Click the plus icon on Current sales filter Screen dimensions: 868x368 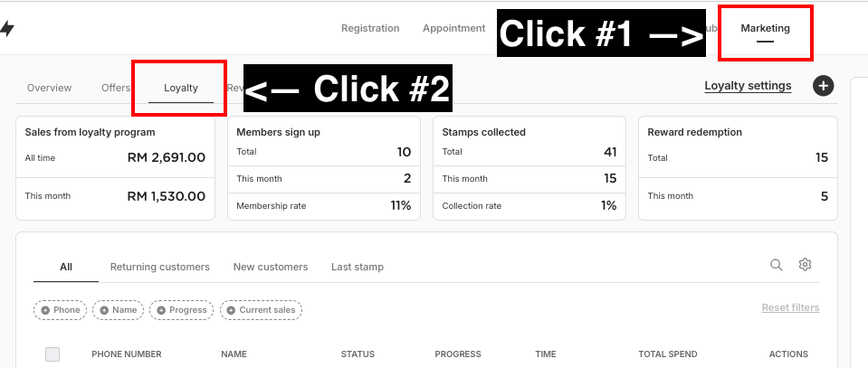tap(231, 310)
